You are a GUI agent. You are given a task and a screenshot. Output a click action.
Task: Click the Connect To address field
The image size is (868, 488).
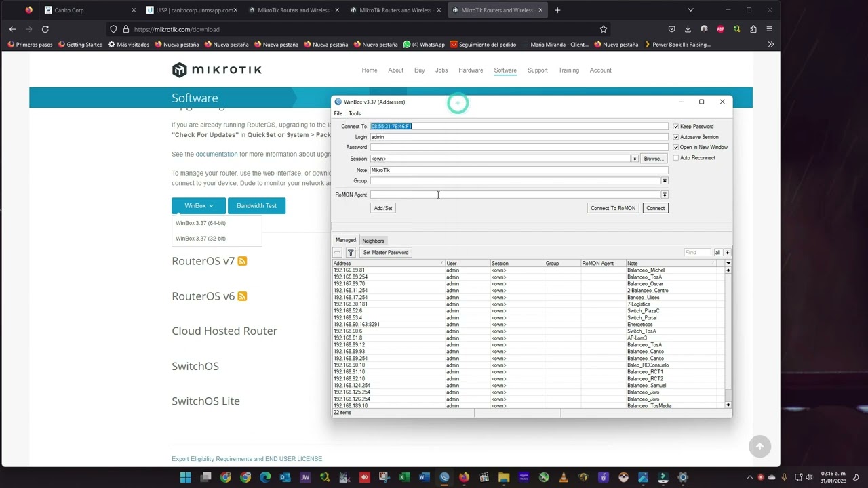[519, 127]
